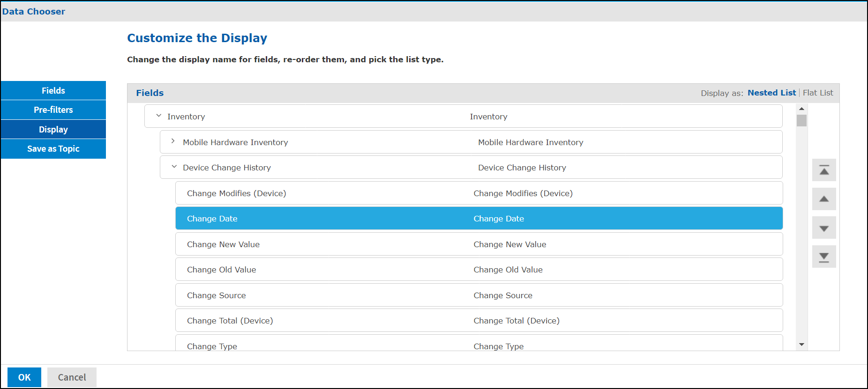Collapse the Inventory tree node

(x=159, y=116)
